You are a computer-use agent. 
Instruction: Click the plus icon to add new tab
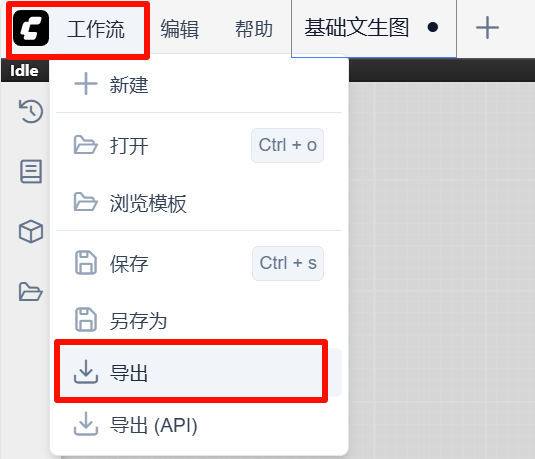(x=487, y=28)
